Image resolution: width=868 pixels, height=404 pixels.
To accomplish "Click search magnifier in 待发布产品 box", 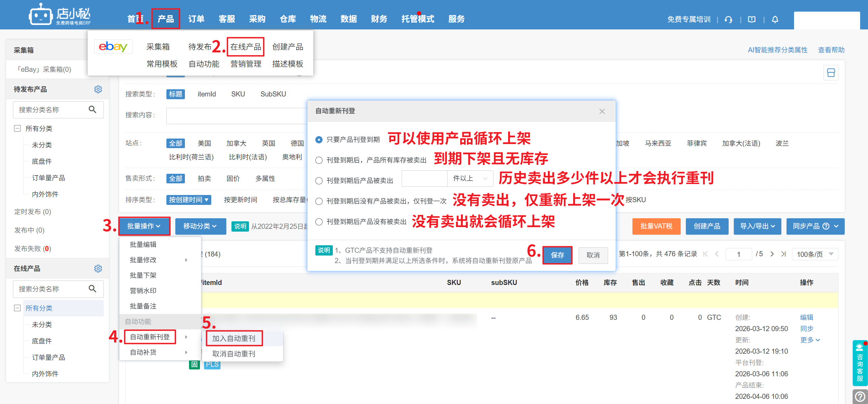I will [x=92, y=109].
